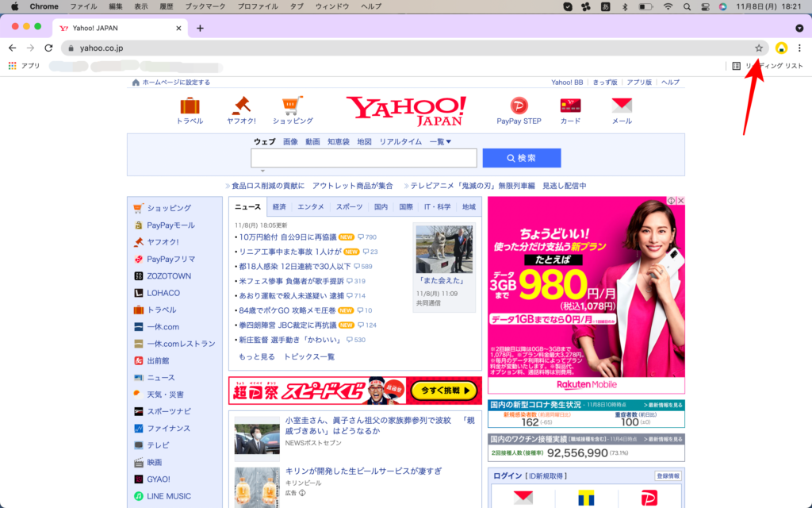Screen dimensions: 812x508
Task: Switch to the スポーツ news tab
Action: tap(349, 207)
